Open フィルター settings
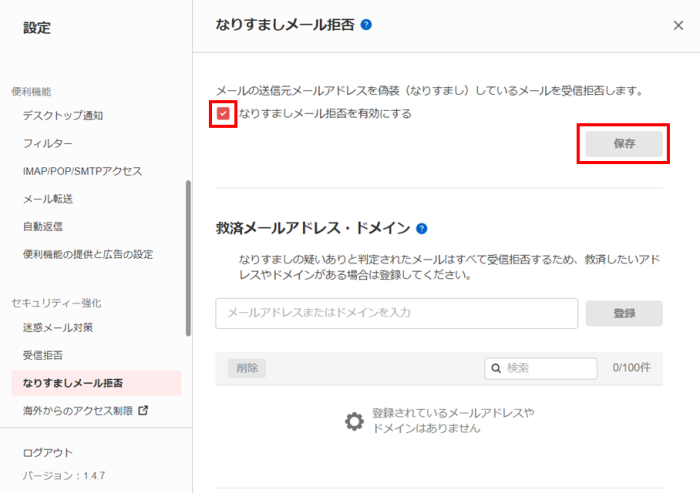Screen dimensions: 700x493 pos(48,144)
